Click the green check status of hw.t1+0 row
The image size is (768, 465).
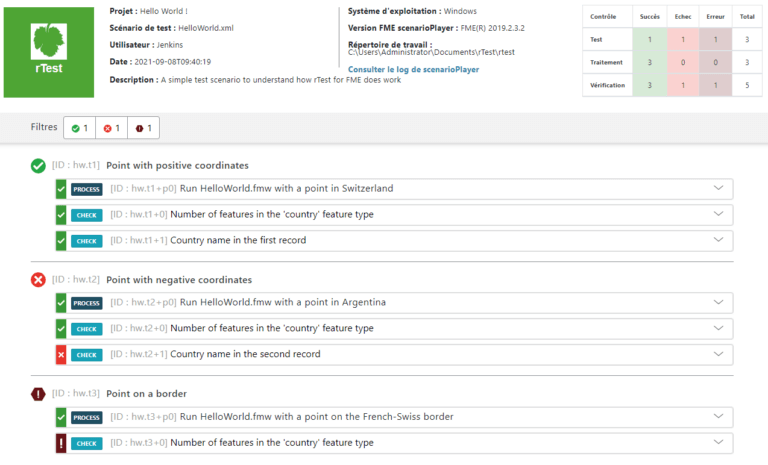[61, 215]
